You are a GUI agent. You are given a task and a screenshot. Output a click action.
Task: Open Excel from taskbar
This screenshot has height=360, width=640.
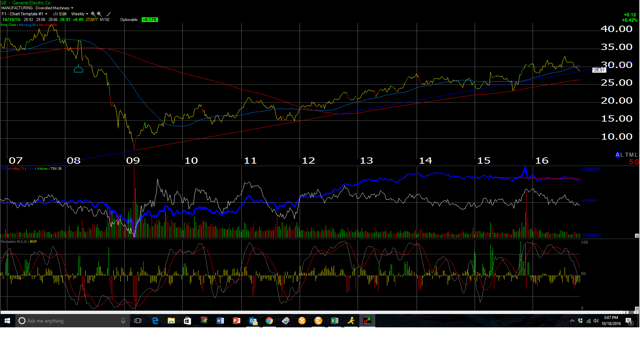point(334,321)
